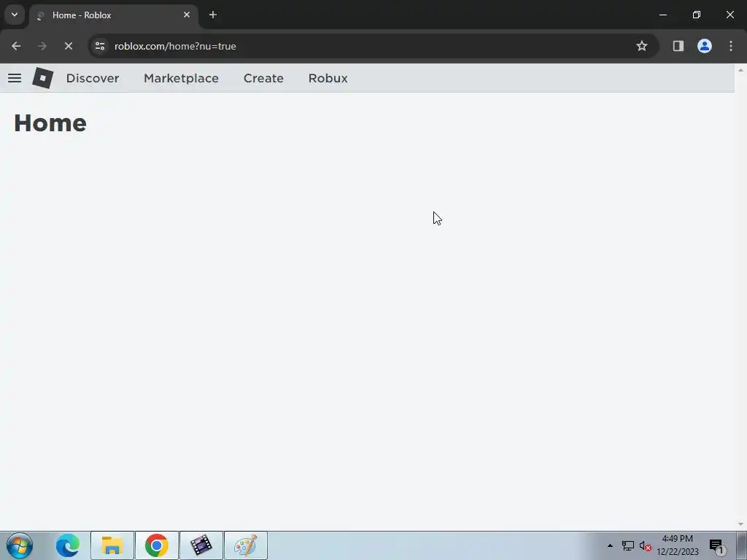Screen dimensions: 747x560
Task: Open the video editor taskbar app
Action: [x=201, y=545]
